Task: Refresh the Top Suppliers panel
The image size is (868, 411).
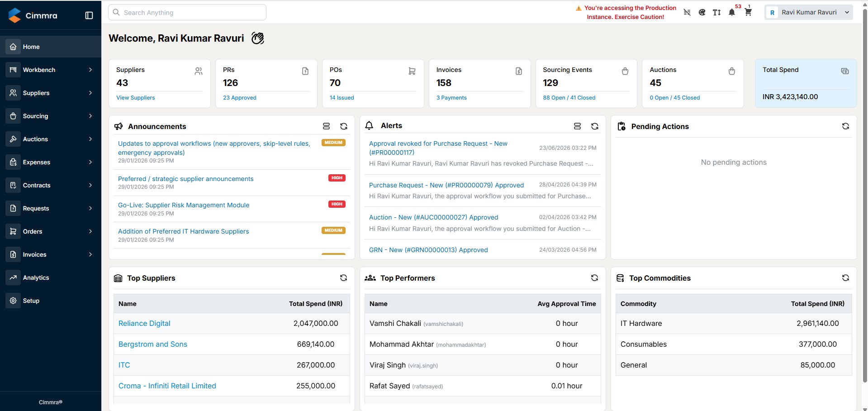Action: click(344, 278)
